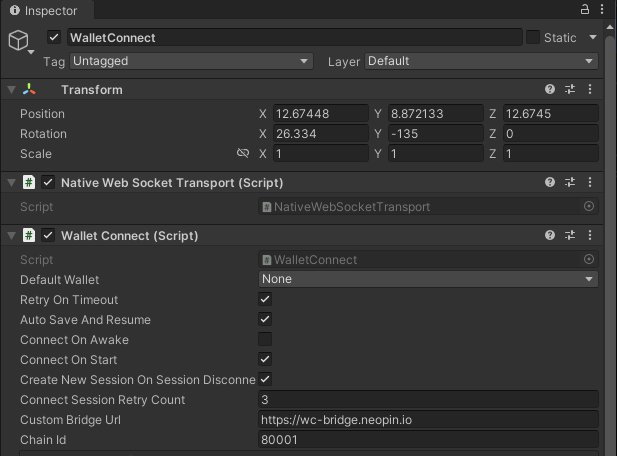Open the Transform component kebab menu
This screenshot has width=617, height=456.
590,90
